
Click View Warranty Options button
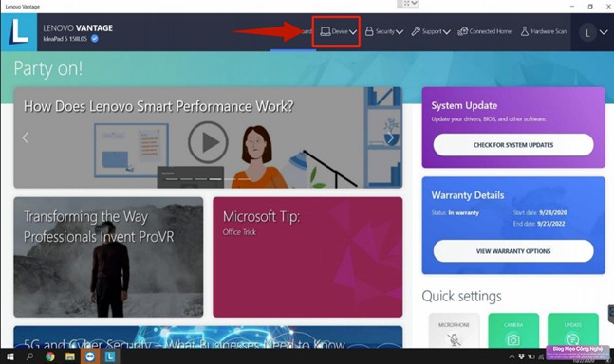click(x=513, y=251)
